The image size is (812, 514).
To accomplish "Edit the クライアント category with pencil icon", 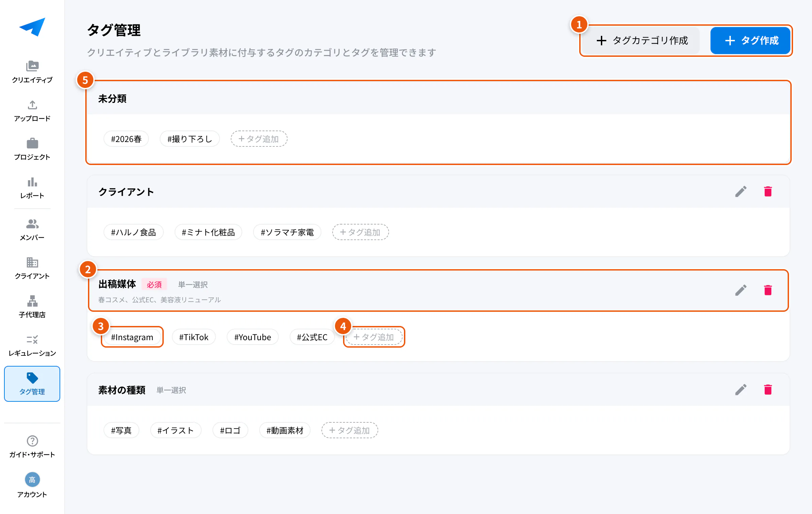I will pyautogui.click(x=741, y=191).
